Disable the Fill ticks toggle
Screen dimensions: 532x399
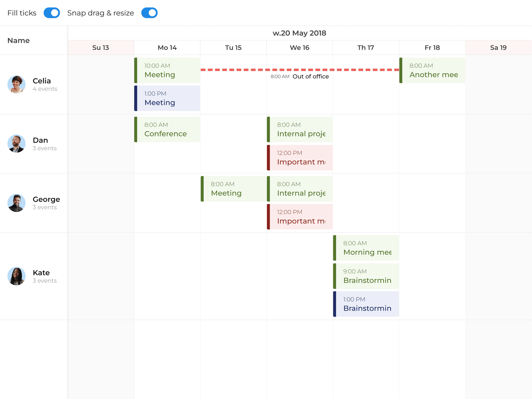(x=52, y=12)
